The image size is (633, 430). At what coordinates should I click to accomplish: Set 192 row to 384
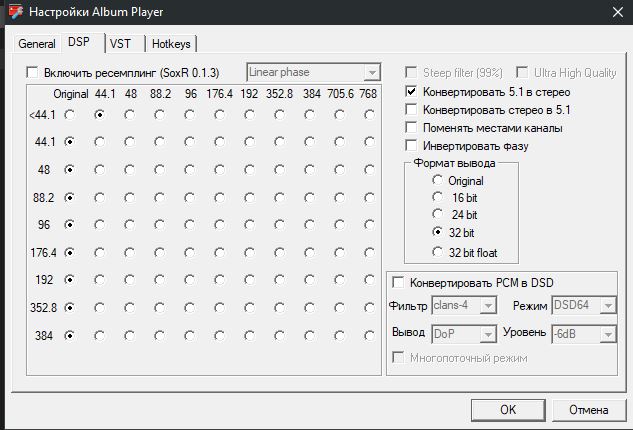pos(310,279)
